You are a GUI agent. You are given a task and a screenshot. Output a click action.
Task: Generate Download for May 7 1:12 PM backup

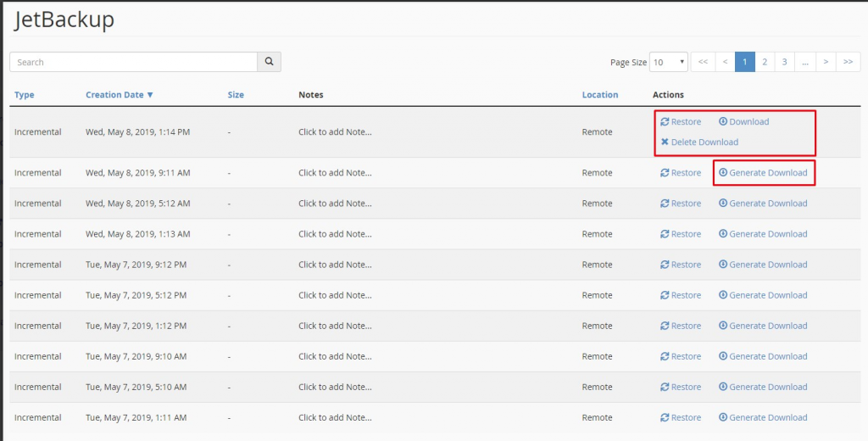[763, 326]
